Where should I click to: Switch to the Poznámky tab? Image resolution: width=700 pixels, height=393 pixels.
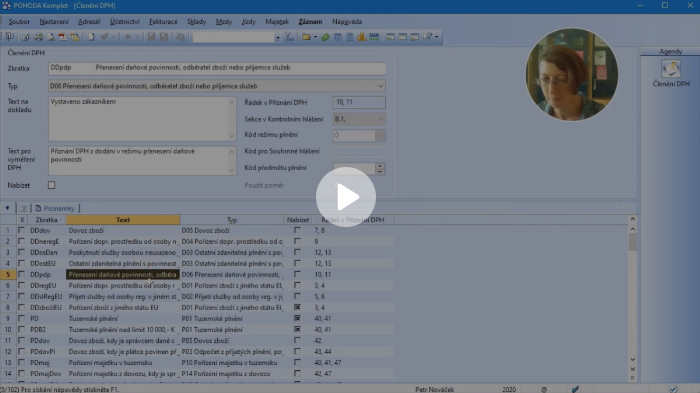pos(55,209)
